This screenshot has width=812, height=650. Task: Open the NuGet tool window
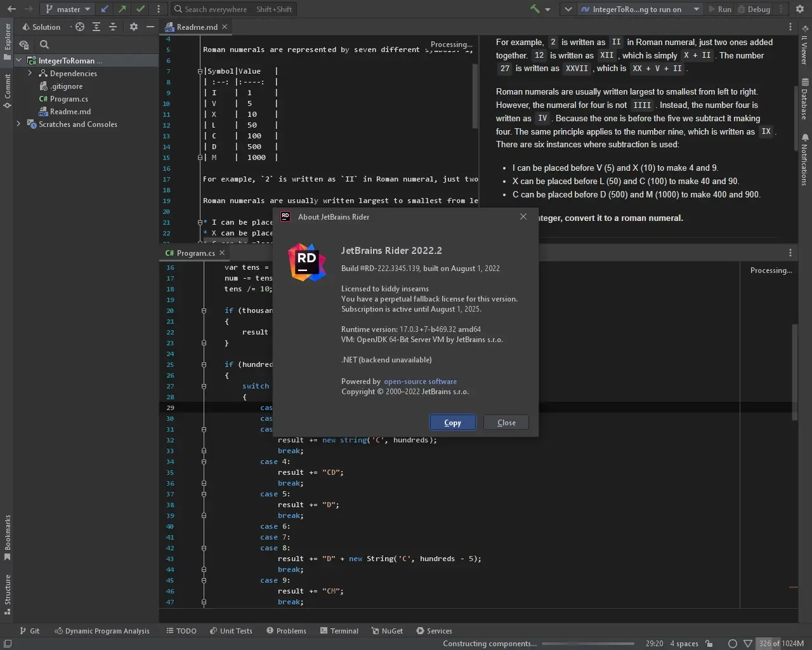[x=387, y=631]
